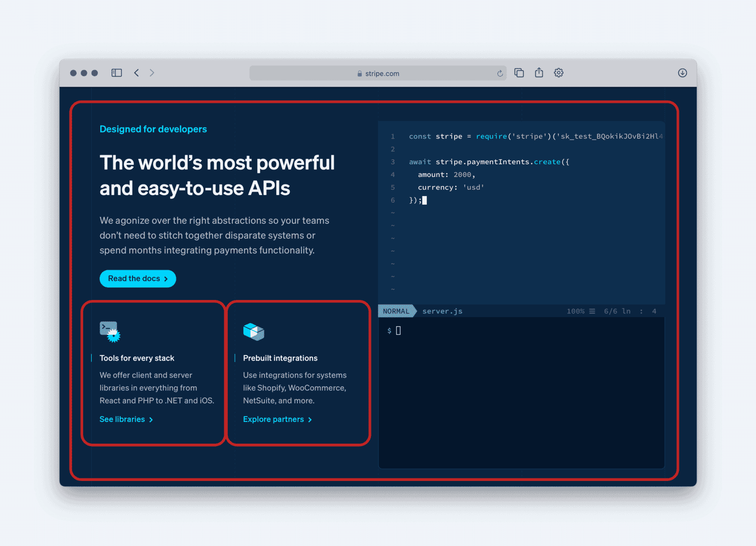The height and width of the screenshot is (546, 756).
Task: Click the code line amount: 2000
Action: pos(447,174)
